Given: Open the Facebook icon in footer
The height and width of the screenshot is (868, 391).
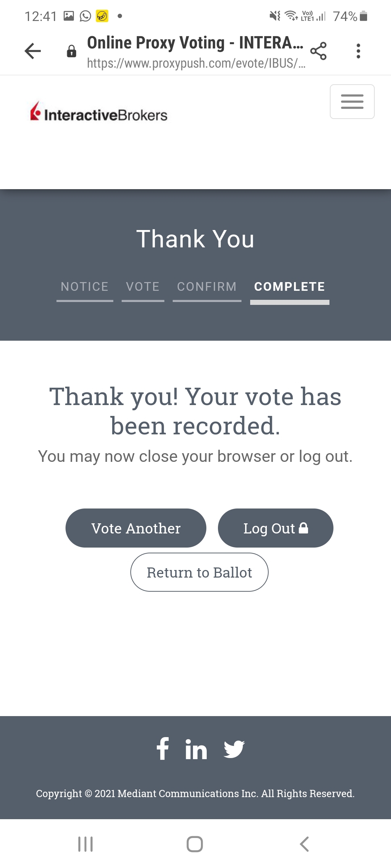Looking at the screenshot, I should pos(163,749).
